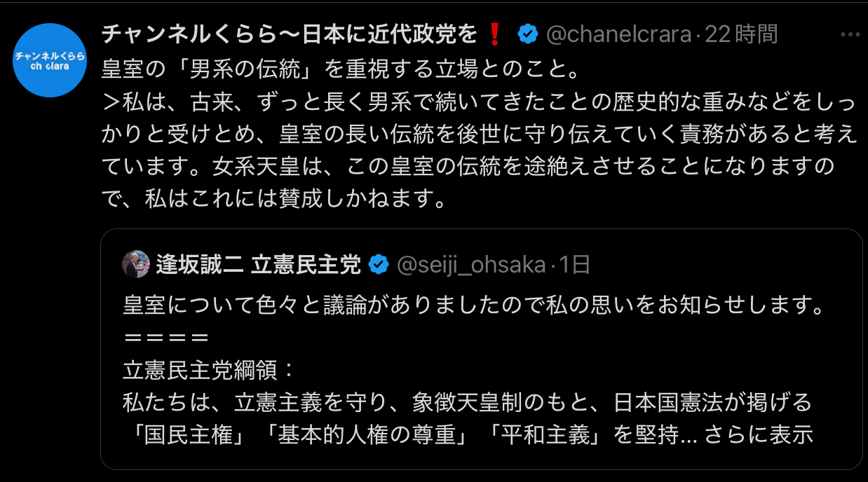
Task: Click the verified badge beside 逢坂誠二 立憲民主党
Action: pos(379,264)
